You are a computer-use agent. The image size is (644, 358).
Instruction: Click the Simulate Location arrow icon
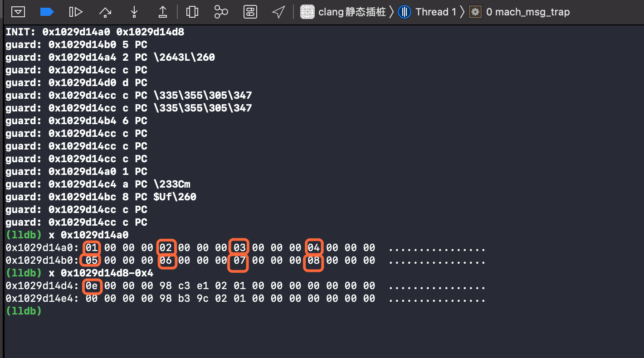click(278, 12)
